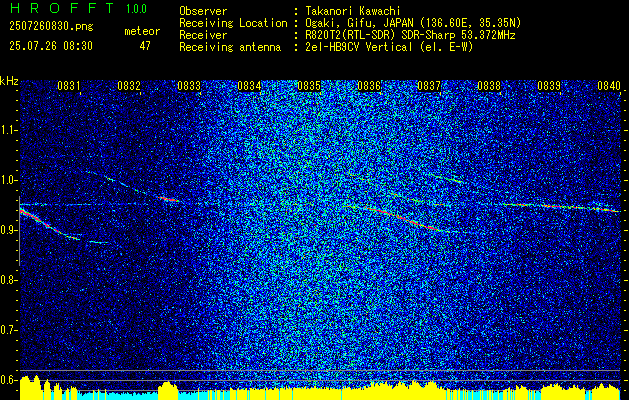Click the 0834 time marker

tap(249, 86)
